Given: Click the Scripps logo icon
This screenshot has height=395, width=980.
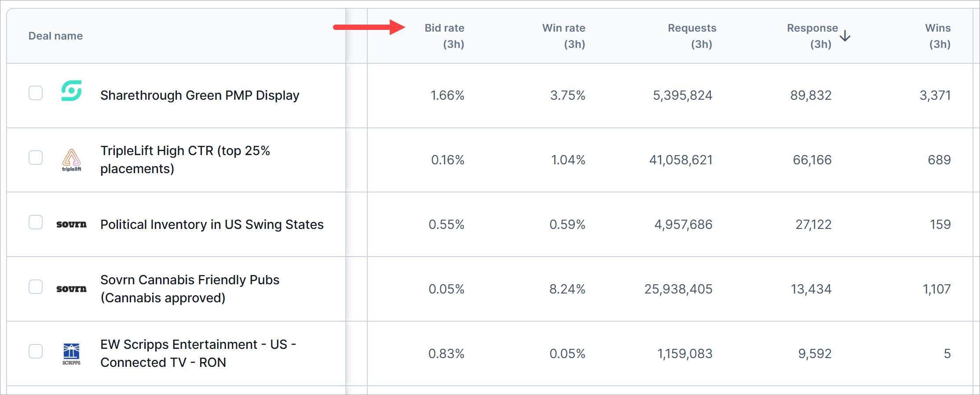Looking at the screenshot, I should 71,353.
